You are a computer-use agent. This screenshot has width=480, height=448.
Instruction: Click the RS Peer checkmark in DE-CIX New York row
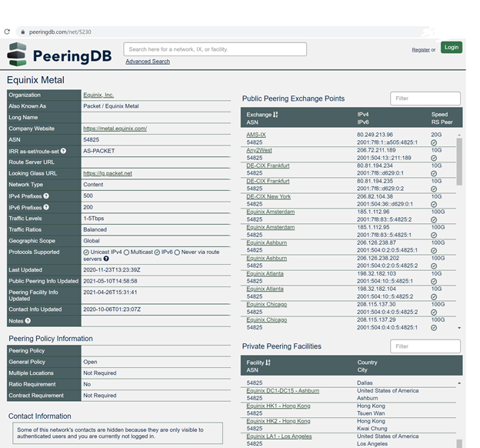point(434,204)
